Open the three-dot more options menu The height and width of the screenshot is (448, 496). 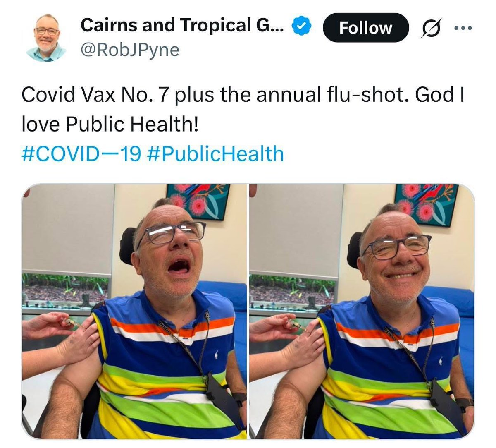point(463,28)
